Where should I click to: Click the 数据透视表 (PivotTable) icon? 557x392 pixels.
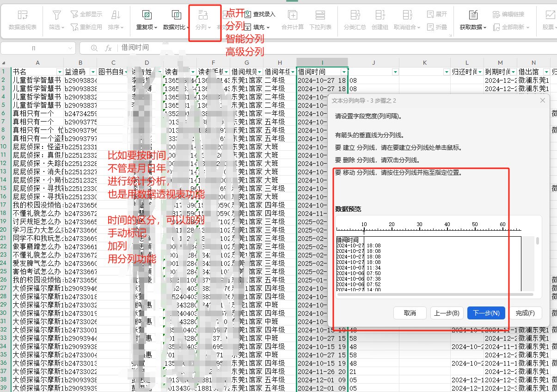[x=22, y=16]
